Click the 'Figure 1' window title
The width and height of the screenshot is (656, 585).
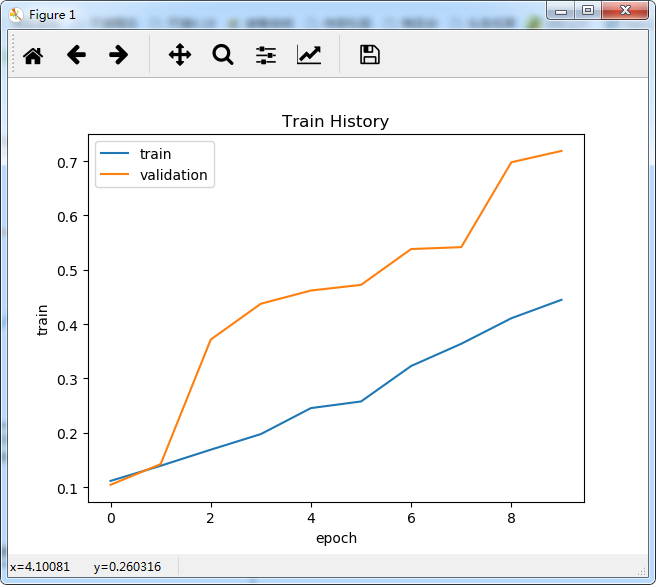click(x=52, y=15)
